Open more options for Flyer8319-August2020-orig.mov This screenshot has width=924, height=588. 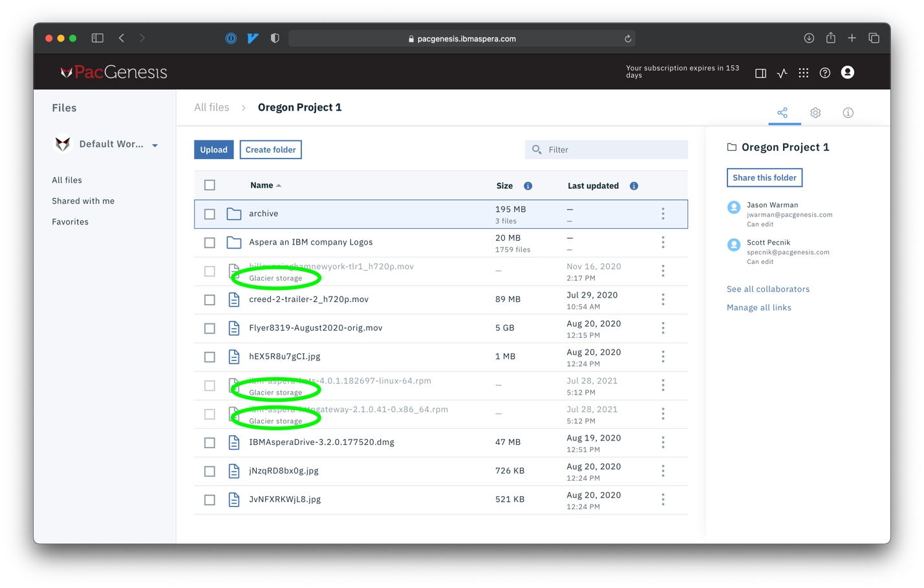[x=663, y=328]
